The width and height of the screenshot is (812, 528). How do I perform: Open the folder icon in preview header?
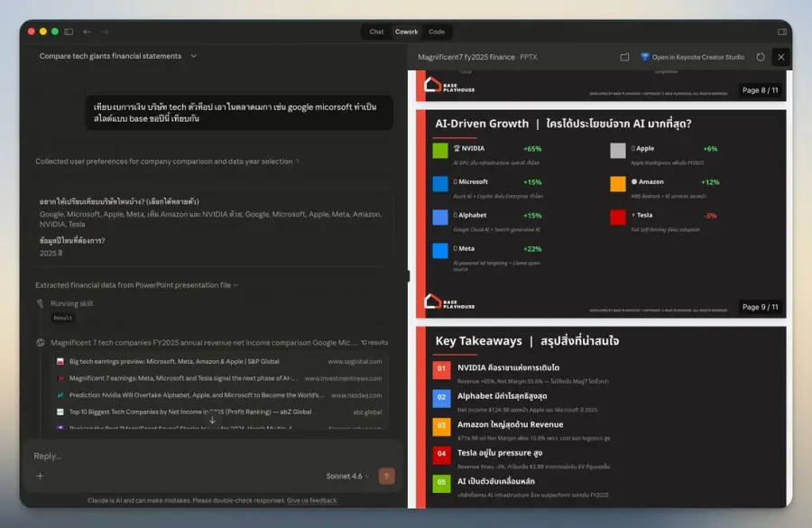[x=624, y=57]
